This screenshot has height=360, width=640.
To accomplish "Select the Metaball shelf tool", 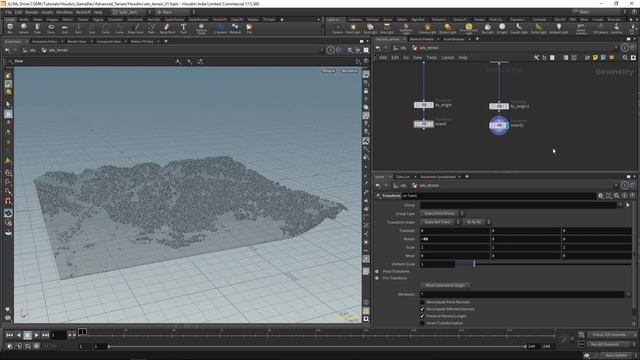I will [x=235, y=28].
